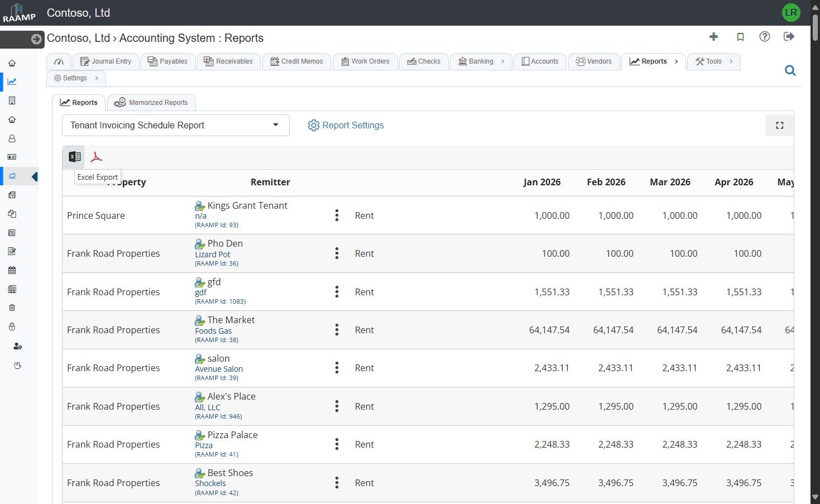
Task: Click the Excel Export icon
Action: pyautogui.click(x=74, y=157)
